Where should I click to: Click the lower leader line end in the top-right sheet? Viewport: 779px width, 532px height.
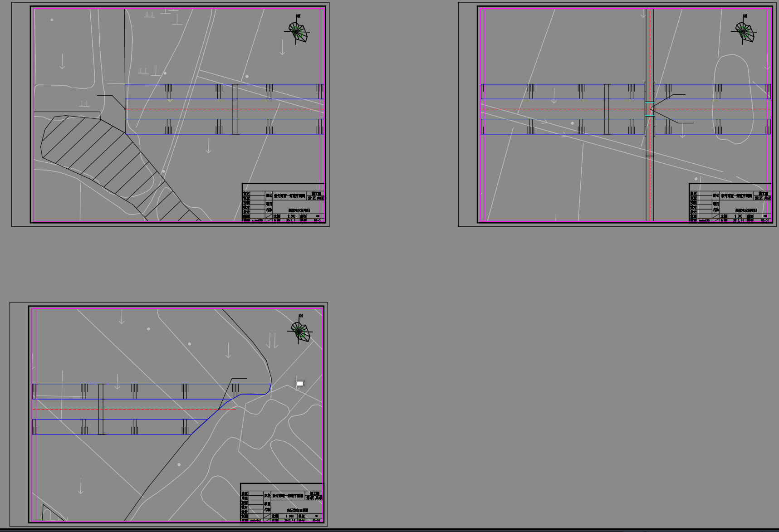[686, 123]
